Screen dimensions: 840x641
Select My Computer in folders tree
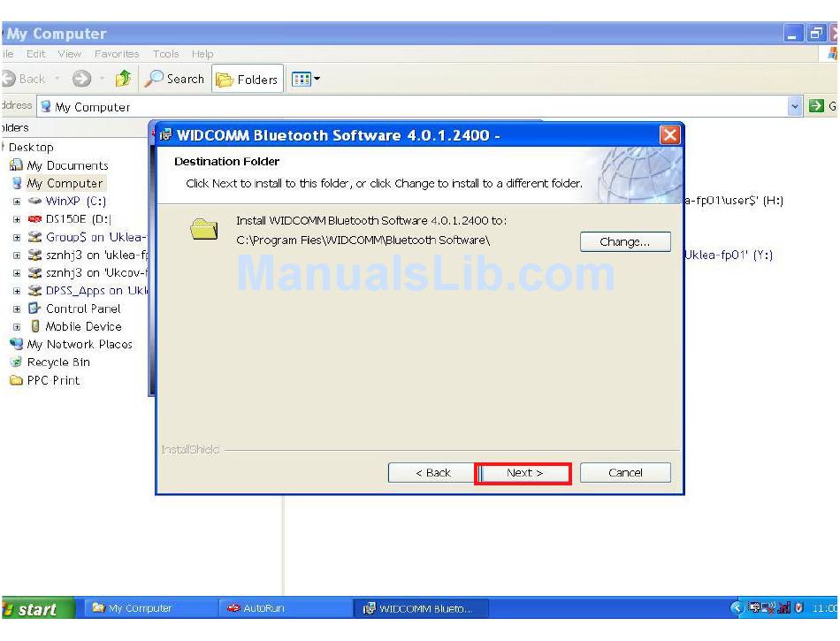pos(65,183)
